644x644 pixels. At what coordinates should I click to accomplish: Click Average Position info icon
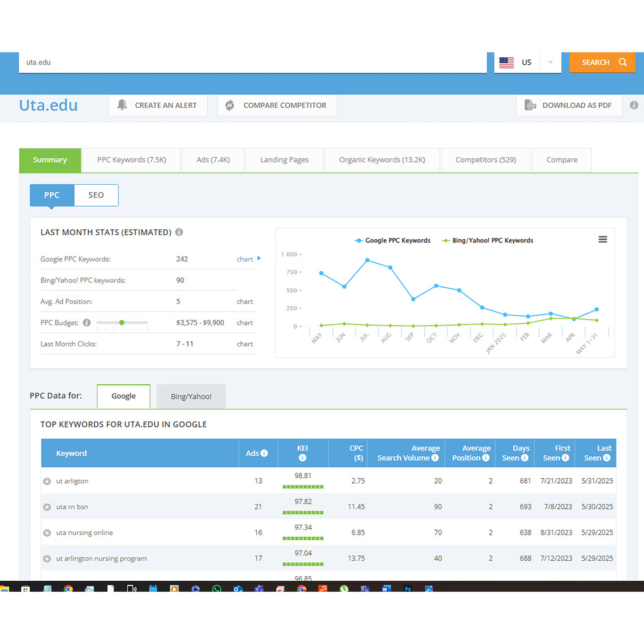[x=486, y=458]
